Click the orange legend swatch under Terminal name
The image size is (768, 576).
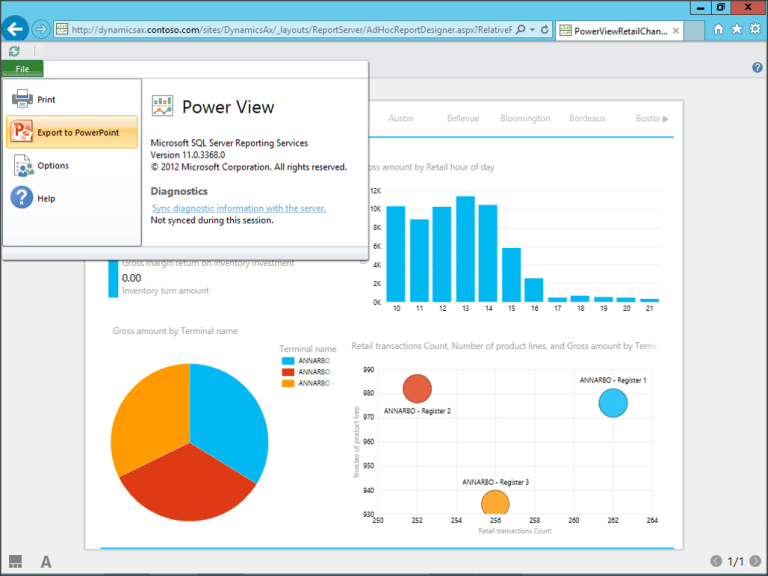tap(288, 384)
